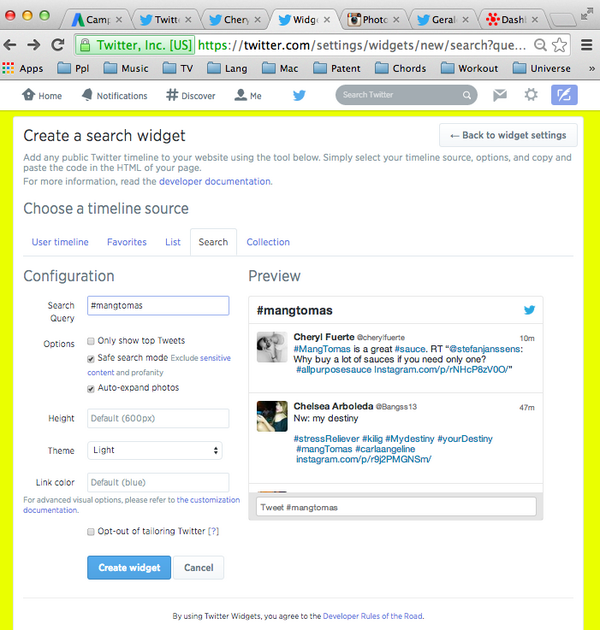This screenshot has width=600, height=630.
Task: Open Chrome hamburger menu
Action: click(587, 45)
